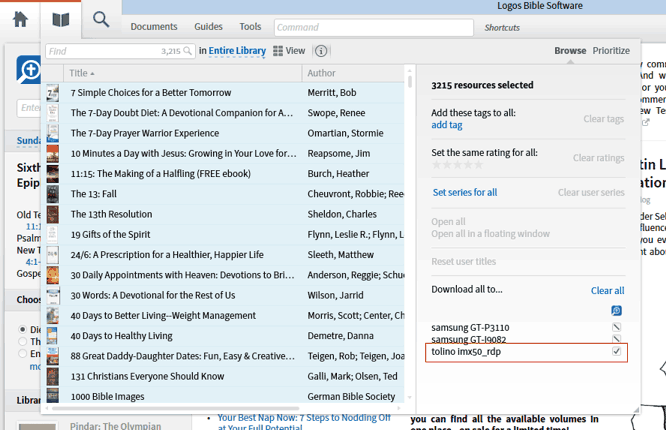Click the View grid icon
The height and width of the screenshot is (430, 666).
pyautogui.click(x=278, y=51)
